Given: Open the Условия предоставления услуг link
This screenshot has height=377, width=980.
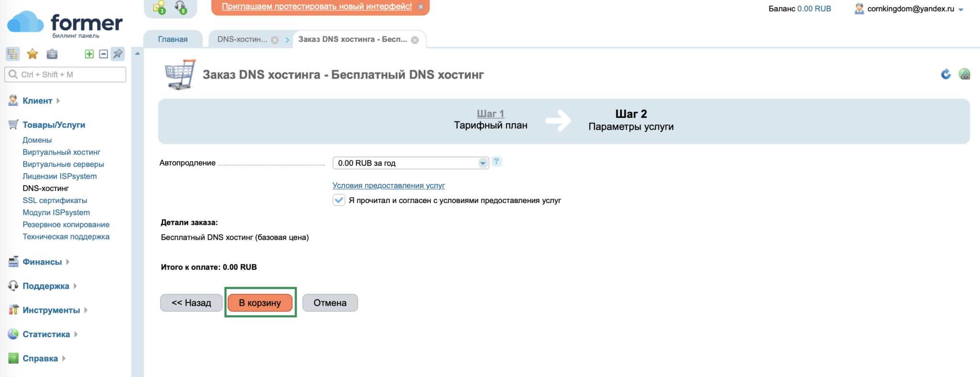Looking at the screenshot, I should 389,185.
